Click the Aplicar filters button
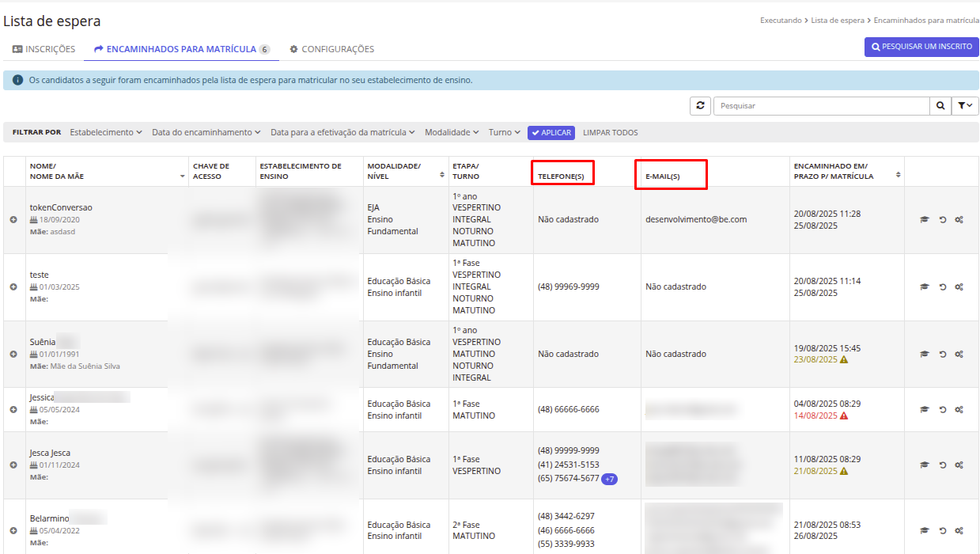This screenshot has height=554, width=980. tap(551, 133)
